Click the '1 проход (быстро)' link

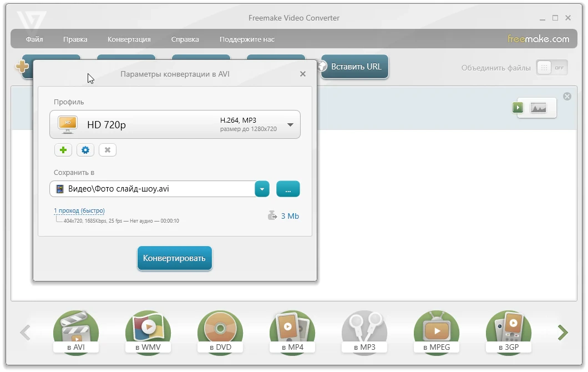pyautogui.click(x=79, y=210)
